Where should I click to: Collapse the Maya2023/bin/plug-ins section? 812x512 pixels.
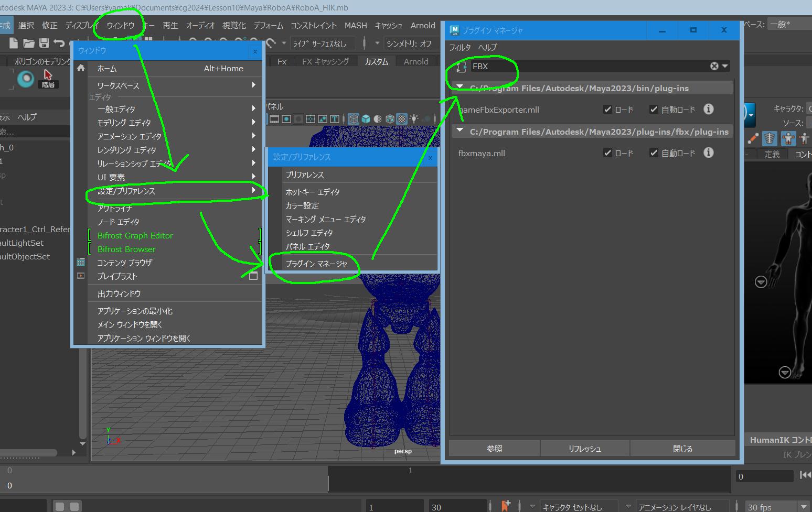[x=460, y=87]
